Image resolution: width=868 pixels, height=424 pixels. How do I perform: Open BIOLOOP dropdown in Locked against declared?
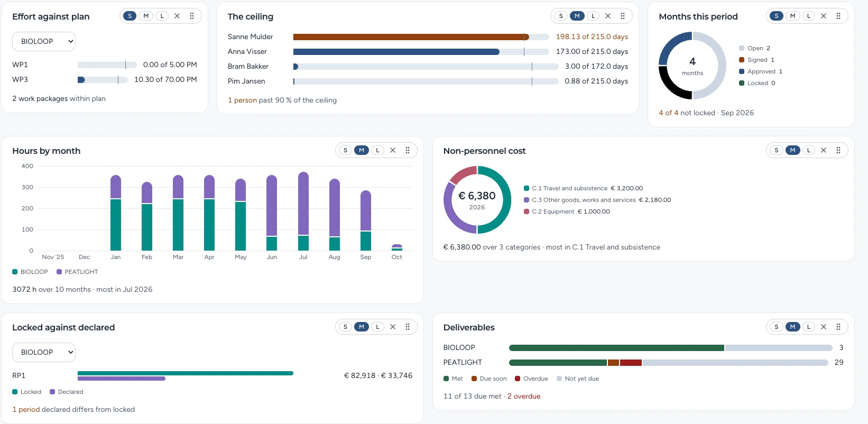click(44, 352)
